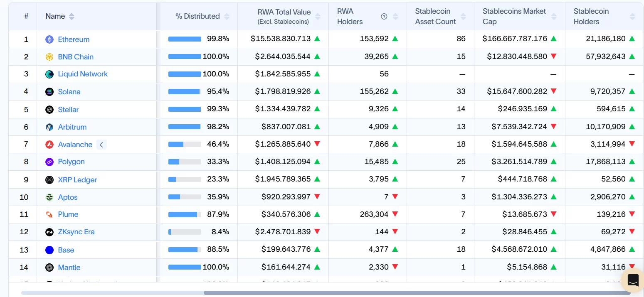
Task: Click Ethereum's % Distributed progress bar
Action: (x=185, y=39)
